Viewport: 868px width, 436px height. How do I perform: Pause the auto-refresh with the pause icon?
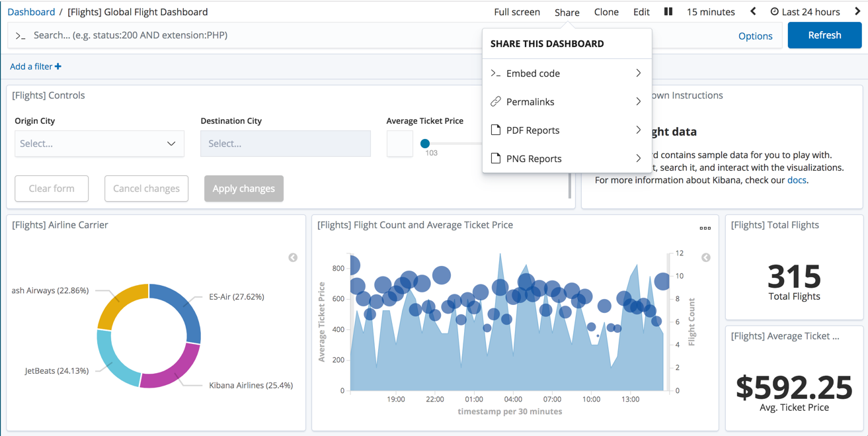[x=668, y=12]
